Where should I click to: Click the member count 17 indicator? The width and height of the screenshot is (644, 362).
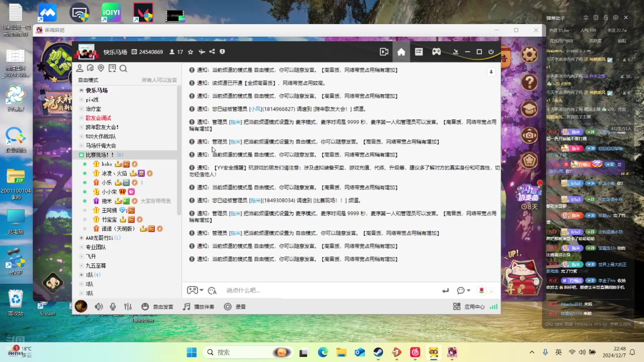coord(176,52)
